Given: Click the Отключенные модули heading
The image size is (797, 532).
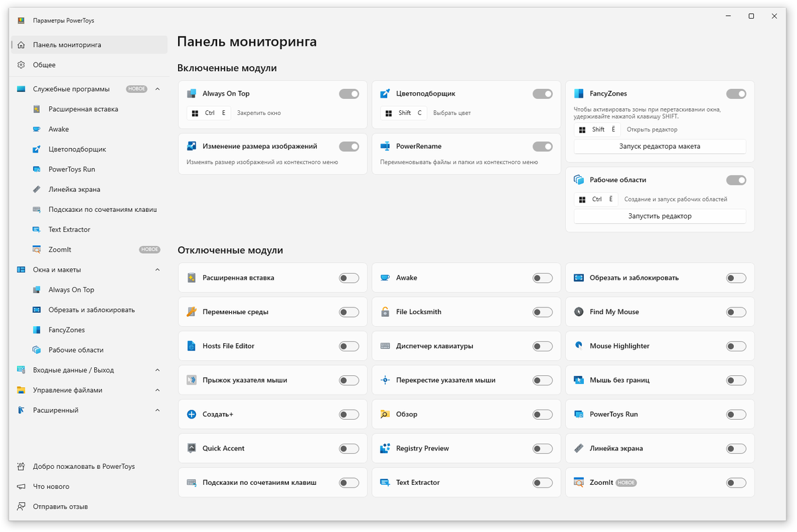Looking at the screenshot, I should pyautogui.click(x=230, y=250).
